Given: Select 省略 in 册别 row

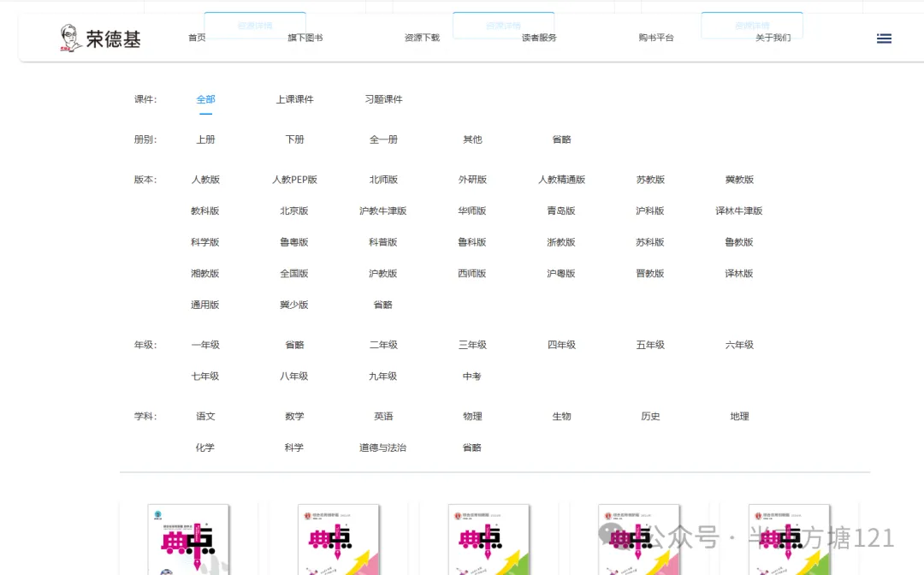Looking at the screenshot, I should [561, 139].
